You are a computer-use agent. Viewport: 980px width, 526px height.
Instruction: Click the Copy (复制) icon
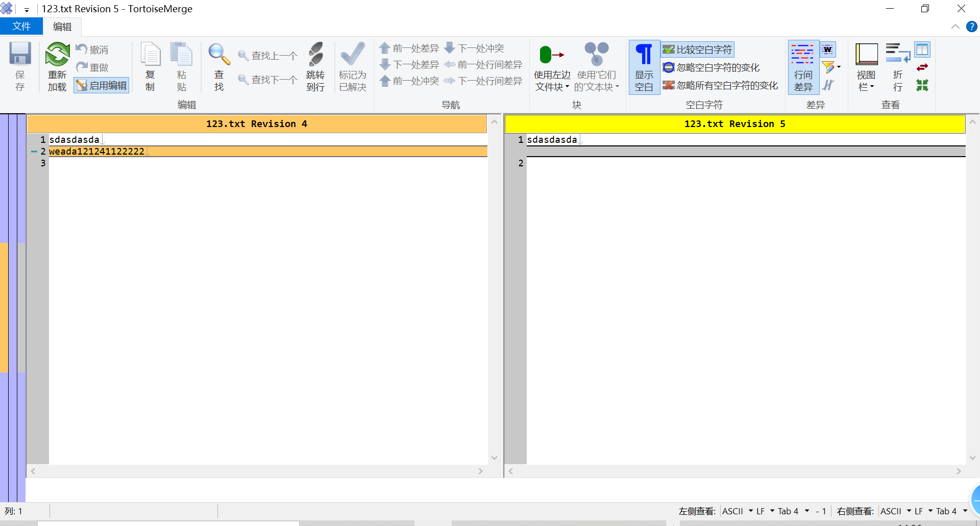point(150,54)
